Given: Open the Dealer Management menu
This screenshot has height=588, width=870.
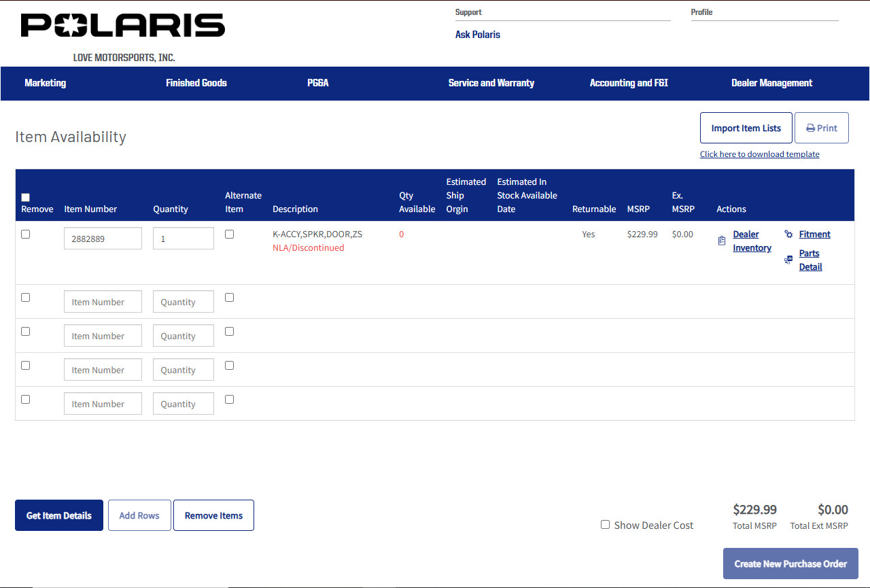Looking at the screenshot, I should pos(771,83).
